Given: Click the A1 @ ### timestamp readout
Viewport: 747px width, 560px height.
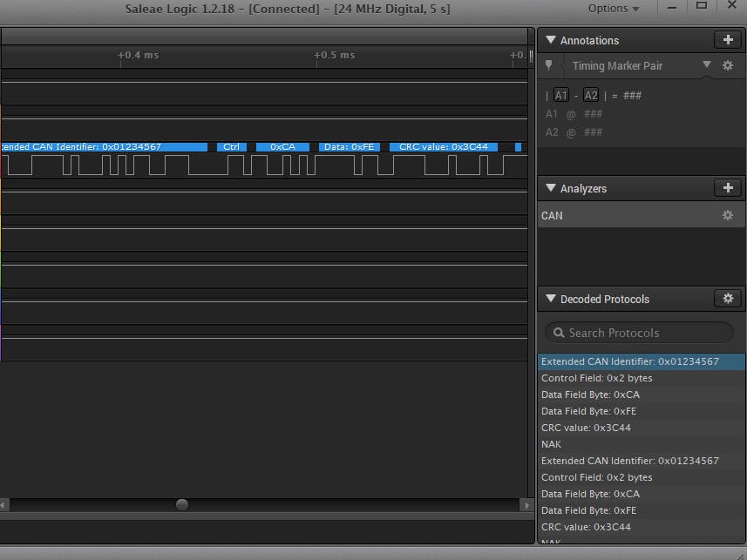Looking at the screenshot, I should [574, 114].
